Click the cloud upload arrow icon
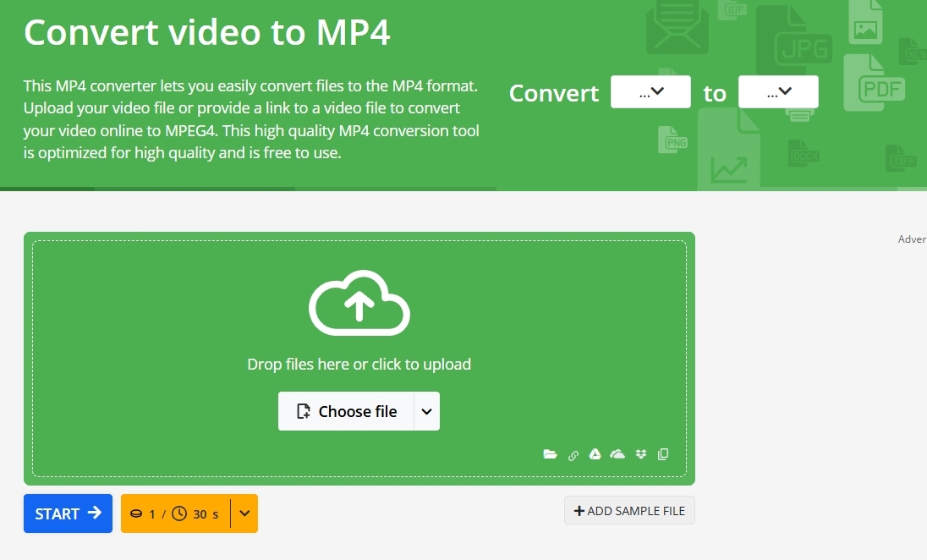 point(359,303)
